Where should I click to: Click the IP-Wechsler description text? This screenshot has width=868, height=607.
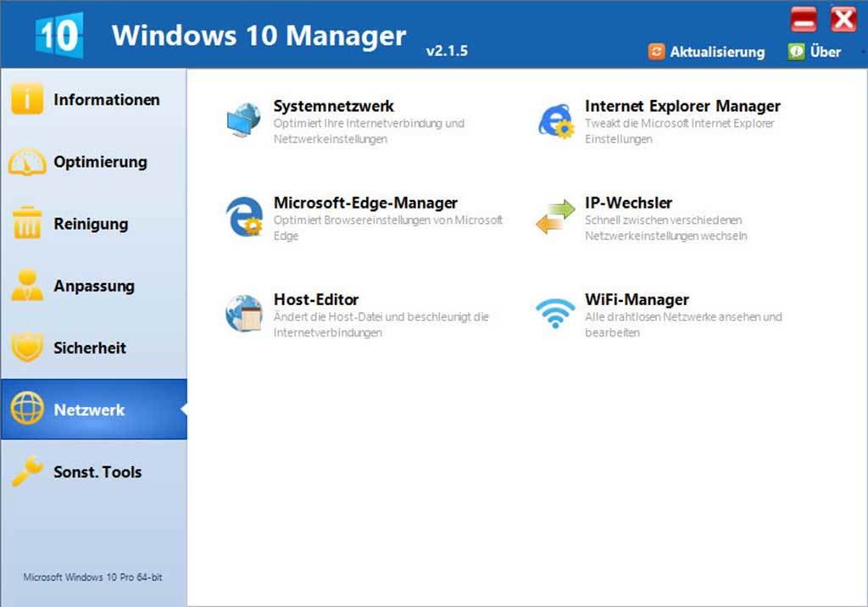coord(666,227)
